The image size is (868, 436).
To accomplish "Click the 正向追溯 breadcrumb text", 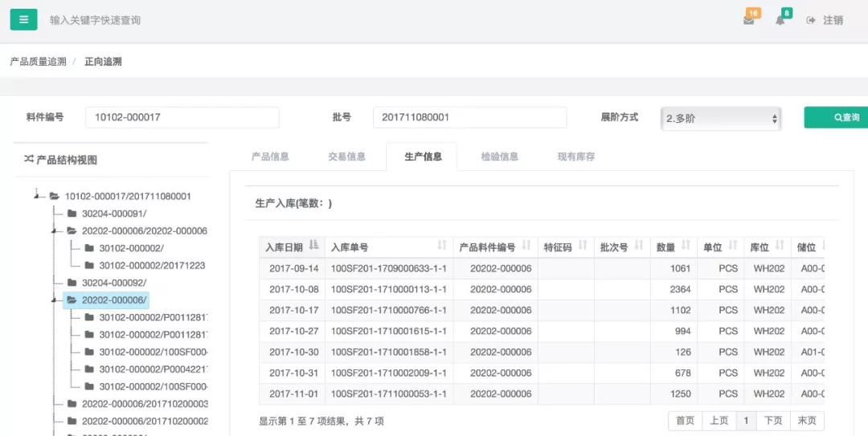I will coord(103,61).
